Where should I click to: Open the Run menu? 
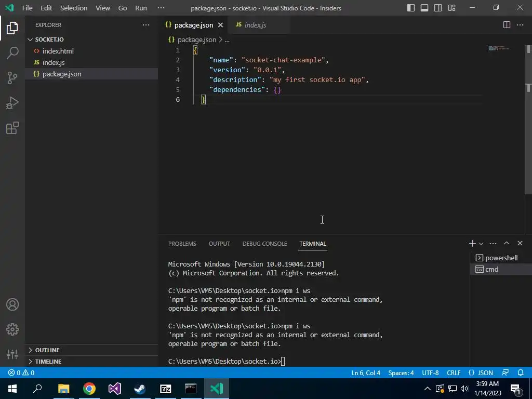pyautogui.click(x=141, y=8)
